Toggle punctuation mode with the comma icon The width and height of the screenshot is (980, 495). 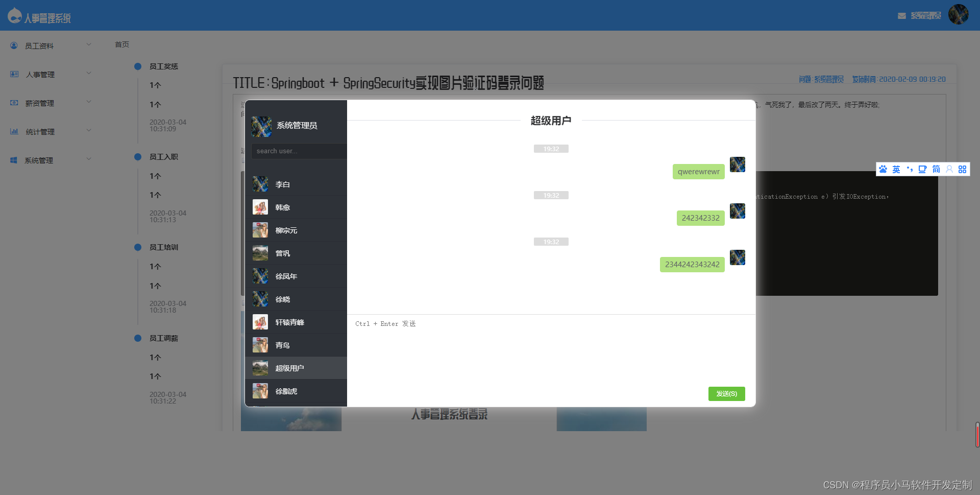point(910,169)
